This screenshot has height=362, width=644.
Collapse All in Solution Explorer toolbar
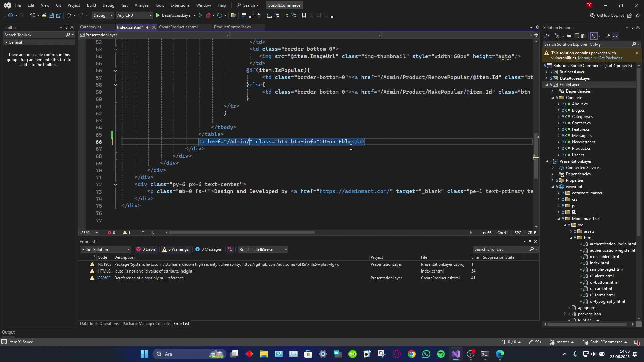tap(576, 36)
